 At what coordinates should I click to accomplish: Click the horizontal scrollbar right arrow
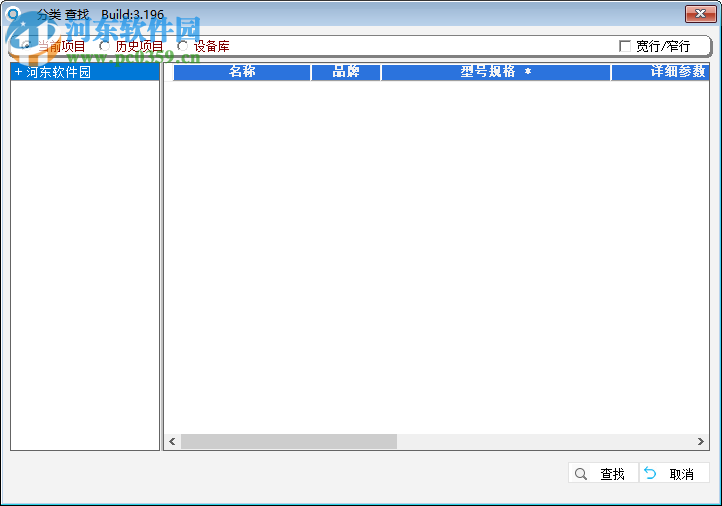point(700,441)
